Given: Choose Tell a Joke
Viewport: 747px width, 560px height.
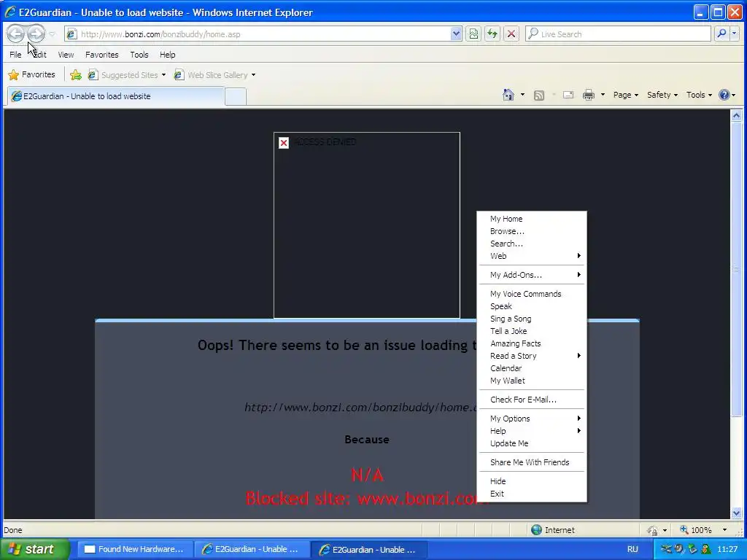Looking at the screenshot, I should [x=532, y=331].
